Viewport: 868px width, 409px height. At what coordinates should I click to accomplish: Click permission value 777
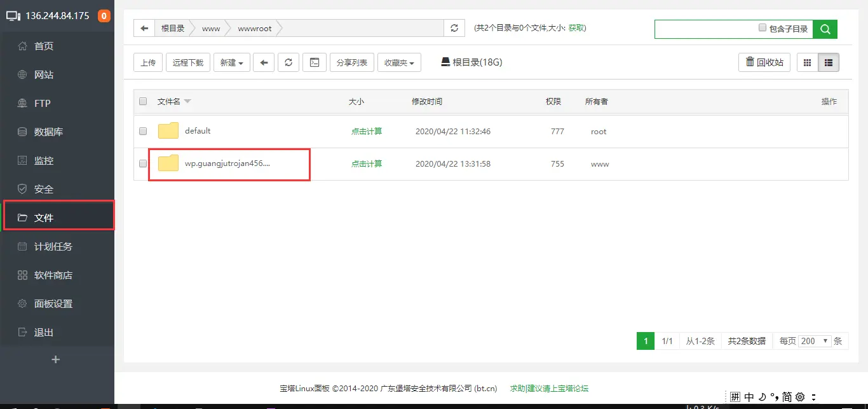pyautogui.click(x=557, y=131)
